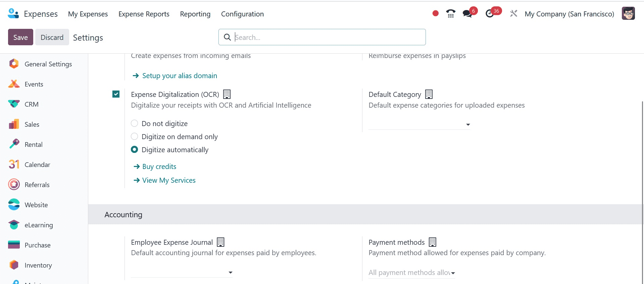644x284 pixels.
Task: Select the Inventory app icon
Action: pos(14,265)
